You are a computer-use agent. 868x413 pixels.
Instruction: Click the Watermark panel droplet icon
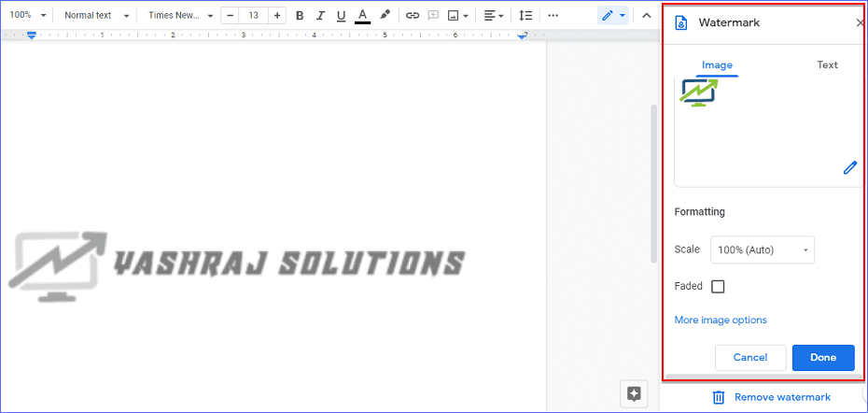tap(682, 22)
